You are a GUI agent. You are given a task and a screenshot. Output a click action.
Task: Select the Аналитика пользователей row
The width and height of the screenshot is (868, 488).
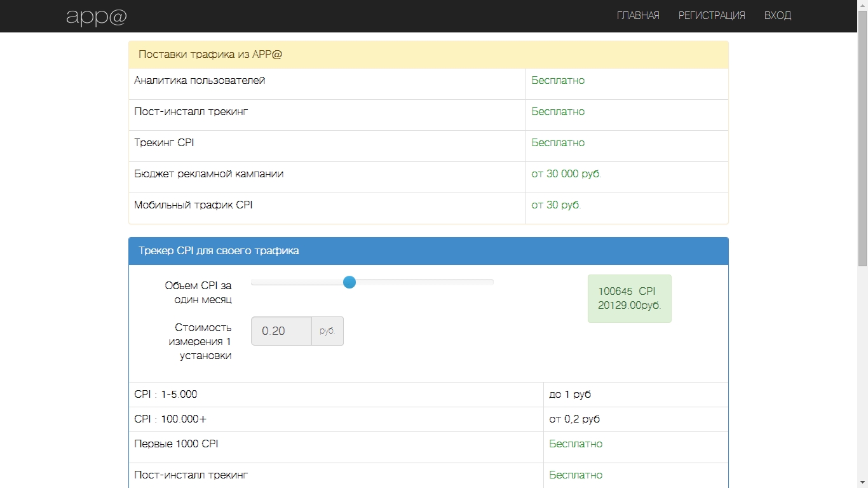[x=200, y=81]
